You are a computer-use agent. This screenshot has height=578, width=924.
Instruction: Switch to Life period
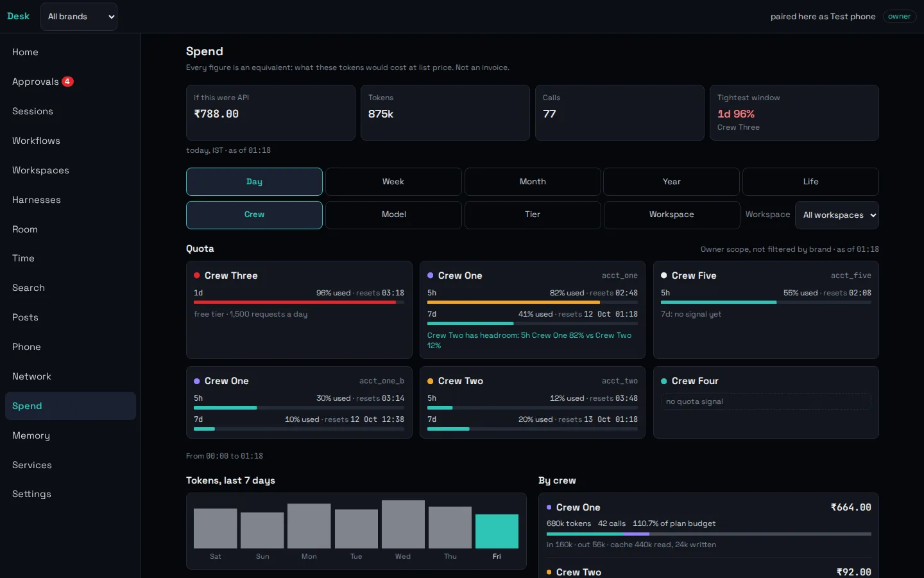[x=810, y=182]
